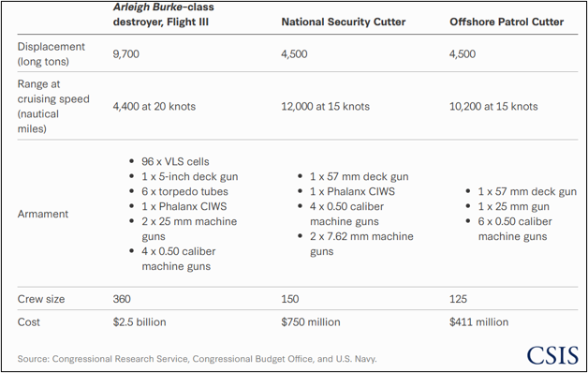Click the CSIS logo
588x373 pixels.
[x=552, y=355]
